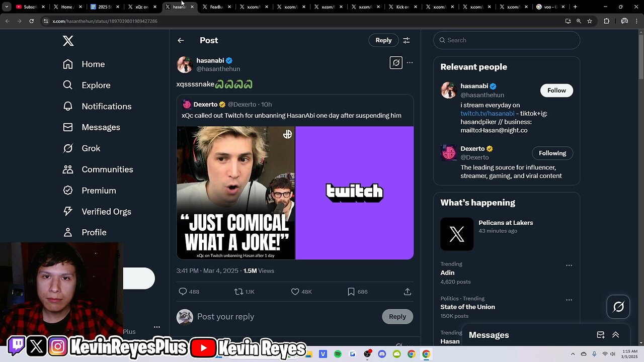This screenshot has width=644, height=362.
Task: Click the Reply button in the Post header
Action: tap(383, 40)
